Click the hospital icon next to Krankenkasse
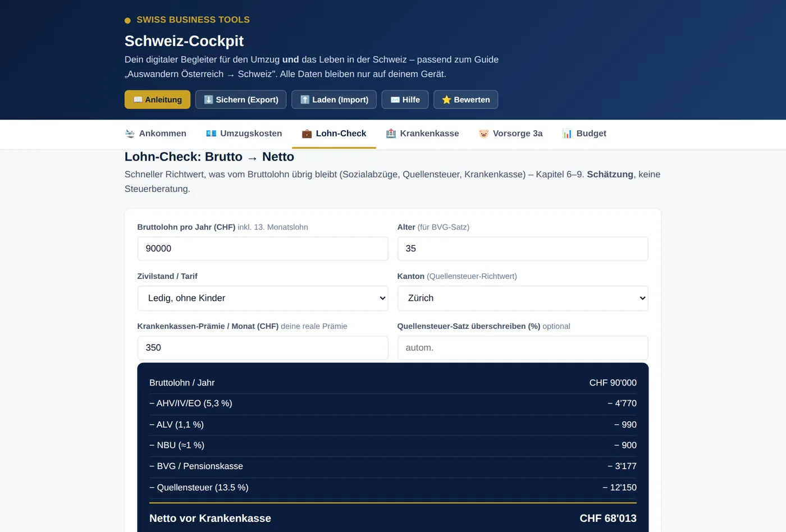 tap(391, 134)
